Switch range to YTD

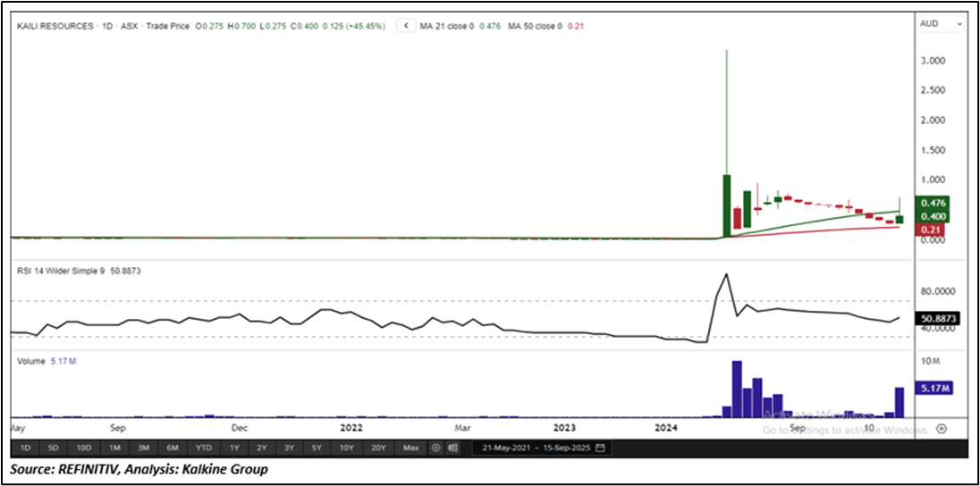click(x=203, y=448)
